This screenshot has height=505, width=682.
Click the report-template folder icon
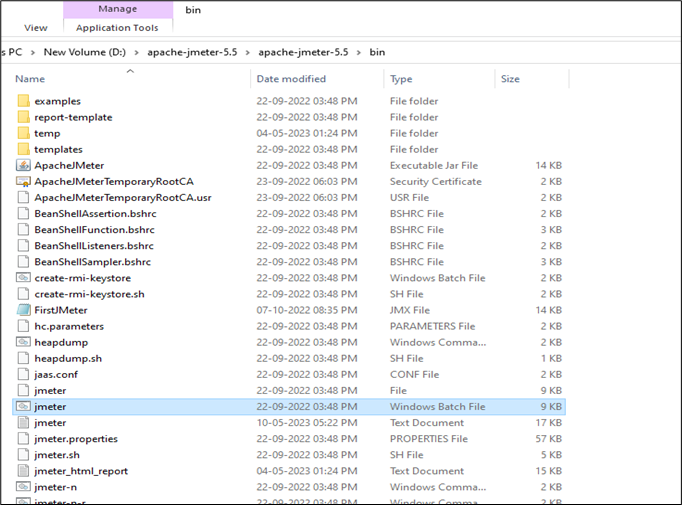coord(23,117)
